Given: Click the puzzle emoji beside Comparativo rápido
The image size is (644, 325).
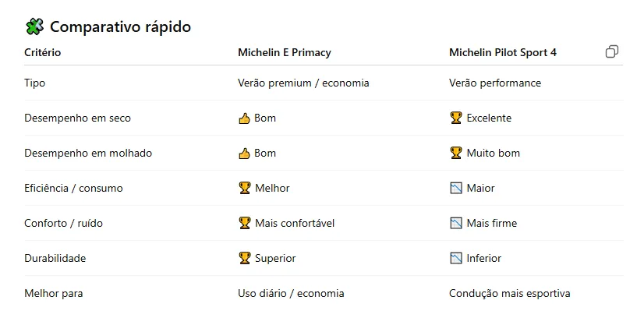Looking at the screenshot, I should [34, 27].
